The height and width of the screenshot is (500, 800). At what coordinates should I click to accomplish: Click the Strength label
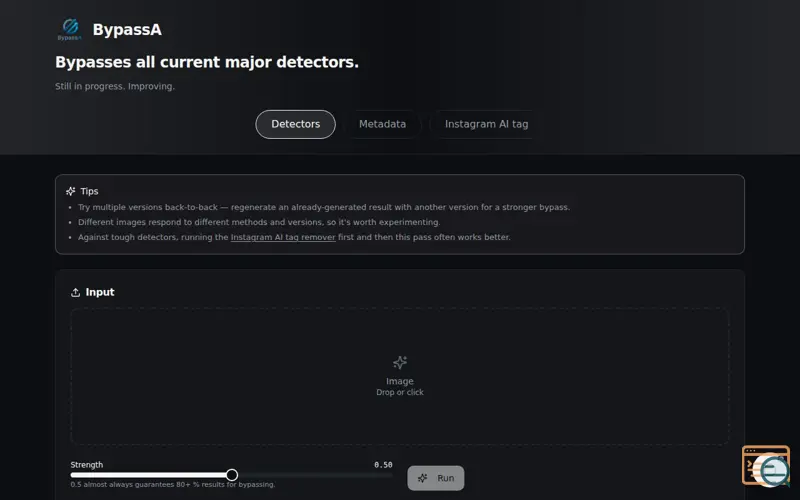click(87, 465)
